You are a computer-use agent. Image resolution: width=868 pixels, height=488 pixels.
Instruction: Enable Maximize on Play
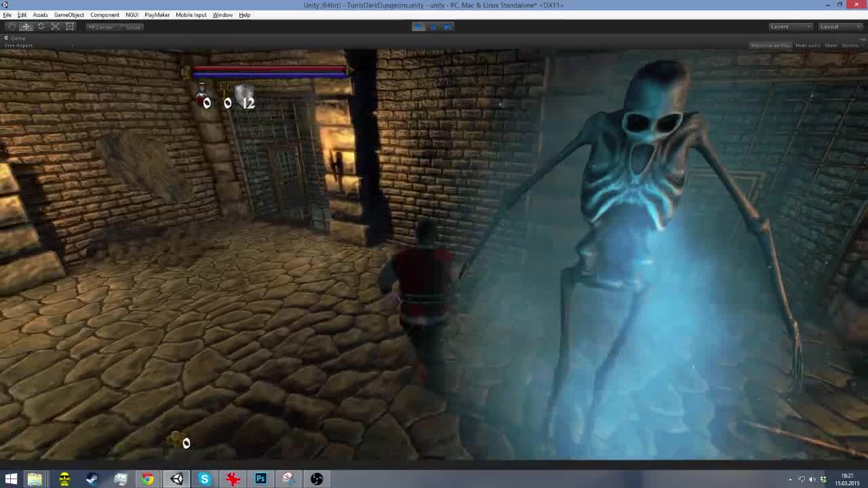click(772, 45)
